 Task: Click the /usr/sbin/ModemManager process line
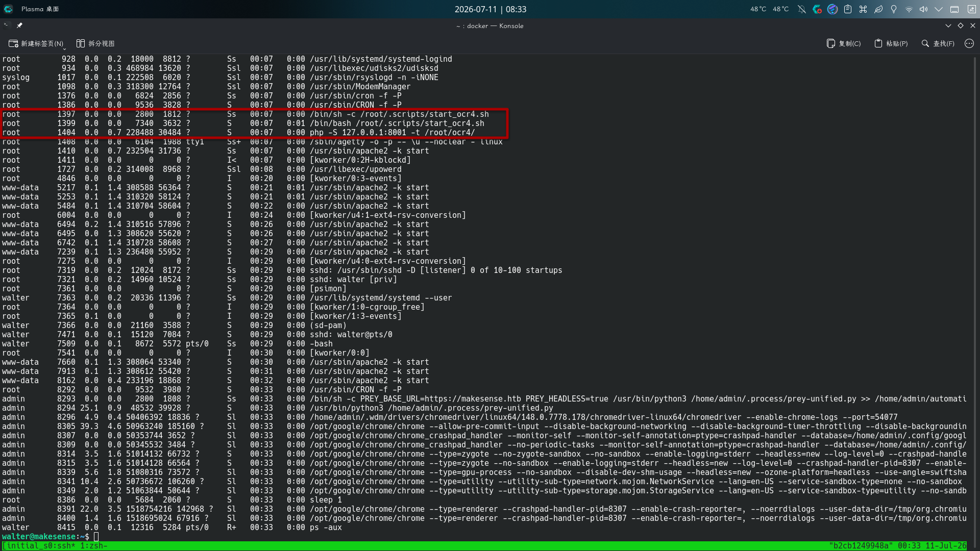[206, 87]
